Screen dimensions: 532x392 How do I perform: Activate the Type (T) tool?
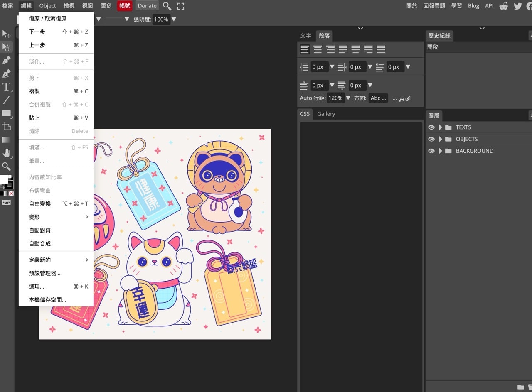pyautogui.click(x=7, y=87)
